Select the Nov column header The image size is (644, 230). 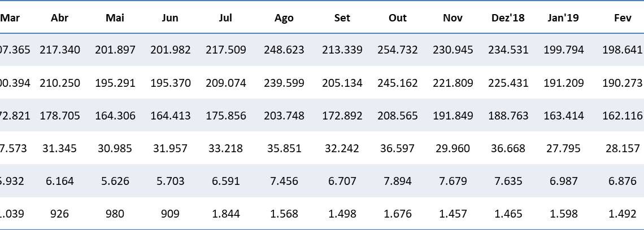pos(453,17)
